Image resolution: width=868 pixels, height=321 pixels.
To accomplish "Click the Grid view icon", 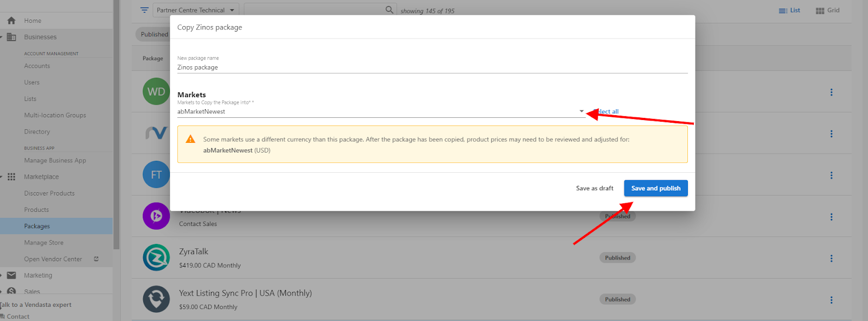I will [820, 10].
